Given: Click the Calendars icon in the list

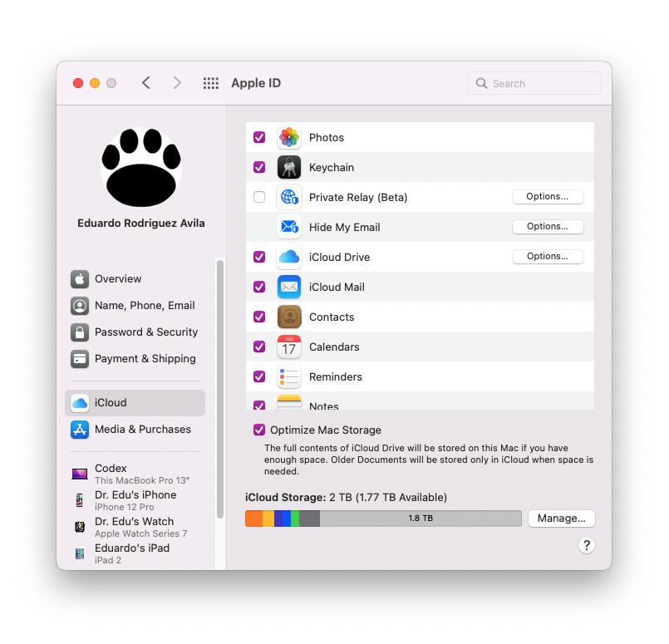Looking at the screenshot, I should [288, 347].
